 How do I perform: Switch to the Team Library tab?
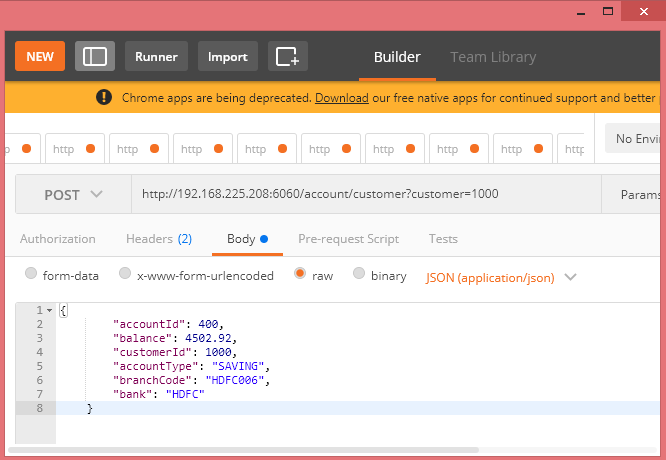(x=493, y=57)
